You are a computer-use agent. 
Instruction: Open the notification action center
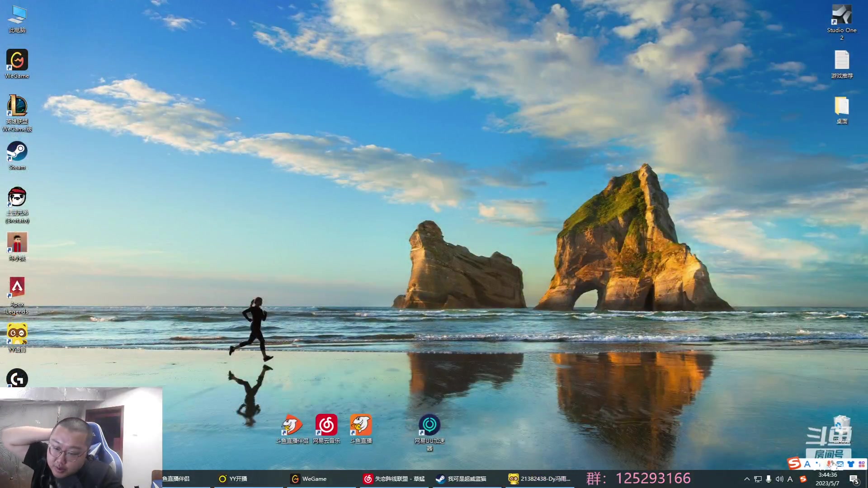click(854, 479)
